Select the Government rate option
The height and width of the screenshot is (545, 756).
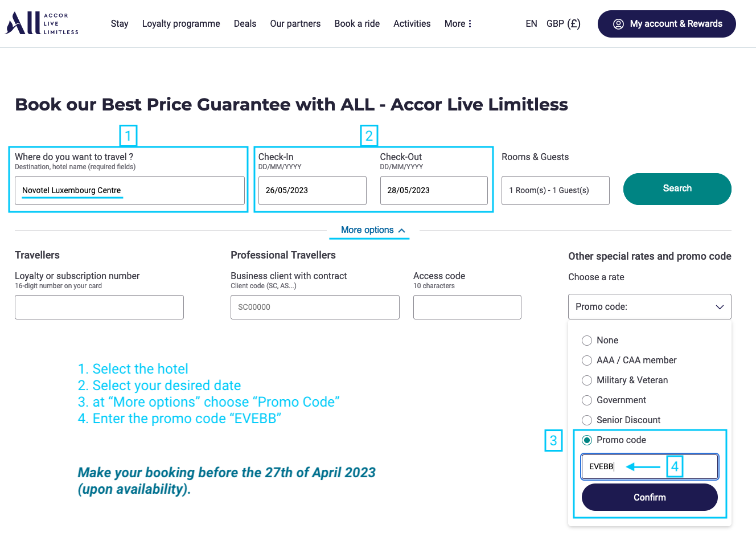pyautogui.click(x=587, y=400)
